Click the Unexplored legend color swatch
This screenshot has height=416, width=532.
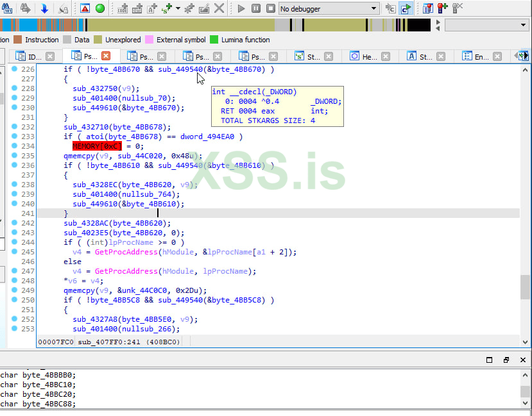(98, 40)
